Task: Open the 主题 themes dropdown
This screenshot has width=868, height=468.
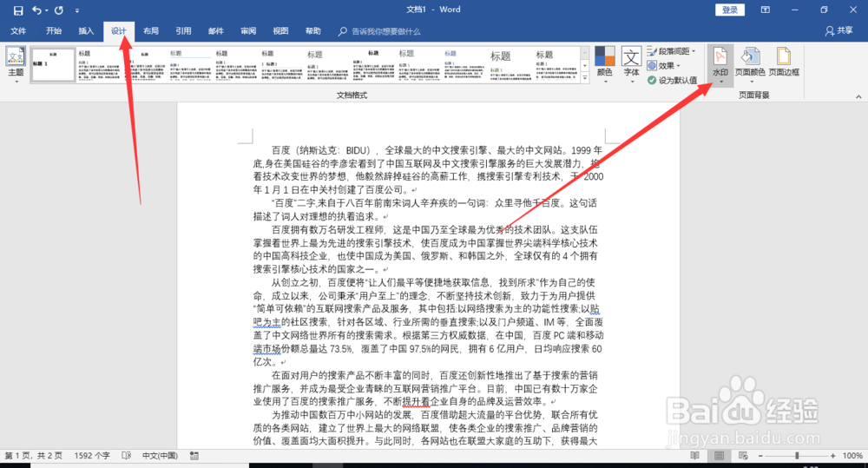Action: [16, 65]
